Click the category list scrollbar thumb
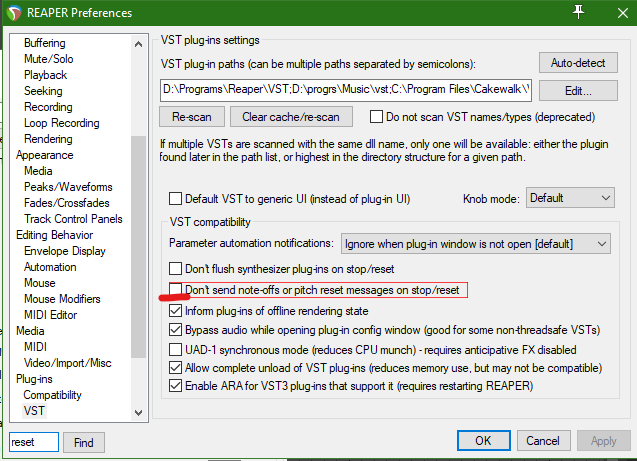The height and width of the screenshot is (461, 637). [x=139, y=247]
